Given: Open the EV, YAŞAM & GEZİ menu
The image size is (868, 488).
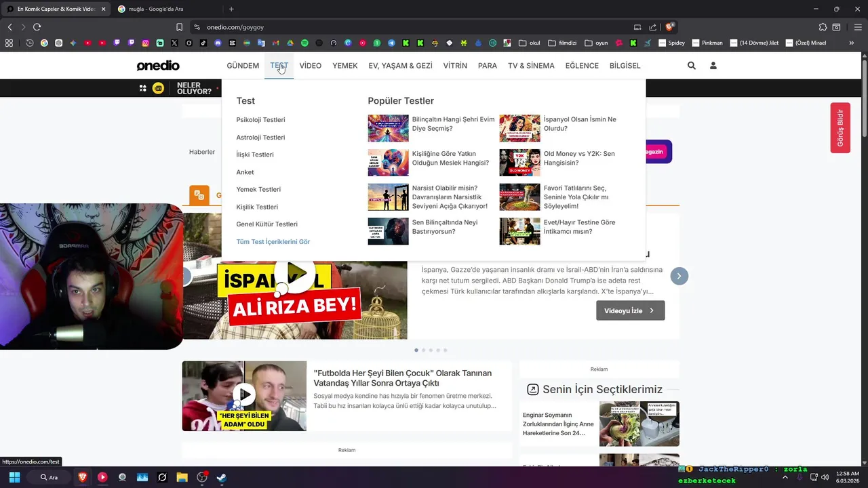Looking at the screenshot, I should 400,66.
